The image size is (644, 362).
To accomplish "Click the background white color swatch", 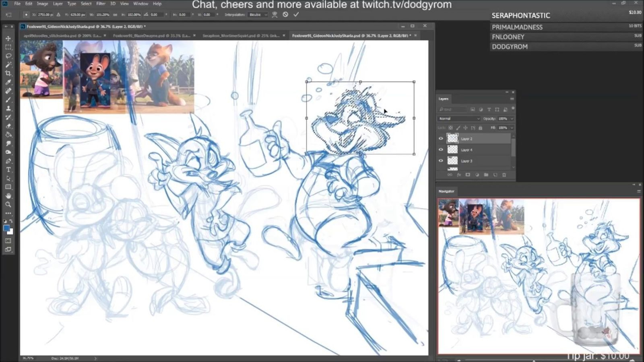I will pos(11,232).
